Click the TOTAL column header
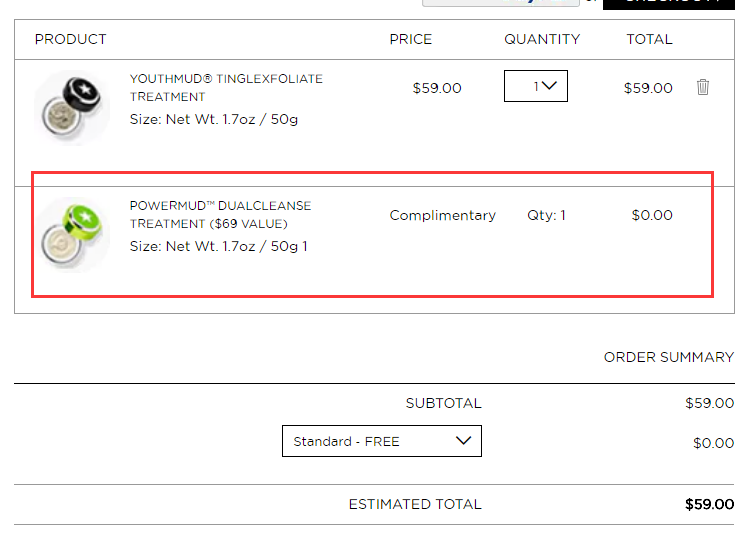This screenshot has width=750, height=558. (x=650, y=39)
